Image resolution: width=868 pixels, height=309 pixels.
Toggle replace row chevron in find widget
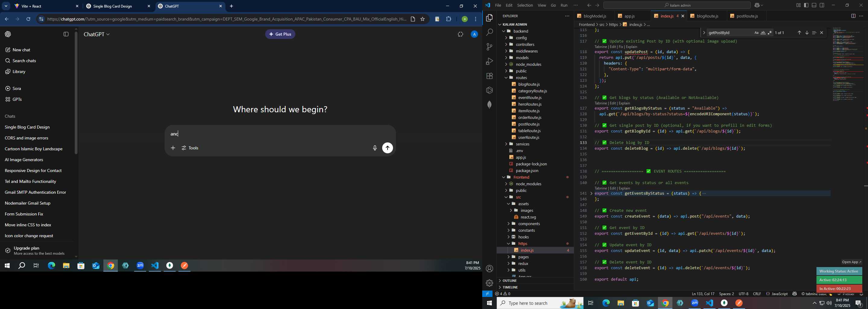pos(704,33)
